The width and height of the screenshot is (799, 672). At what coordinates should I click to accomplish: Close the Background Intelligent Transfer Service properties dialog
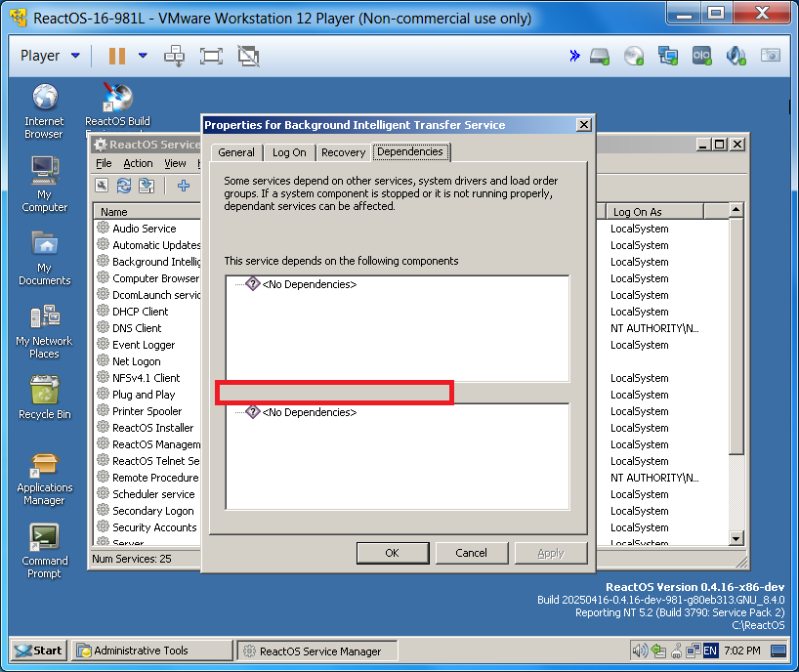pyautogui.click(x=584, y=125)
